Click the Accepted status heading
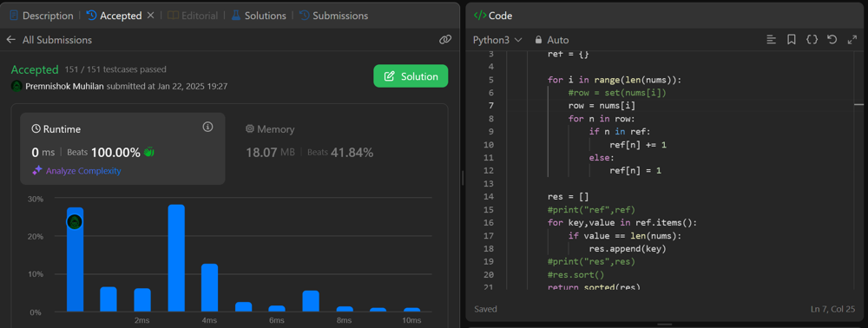Screen dimensions: 868x328 (x=35, y=69)
